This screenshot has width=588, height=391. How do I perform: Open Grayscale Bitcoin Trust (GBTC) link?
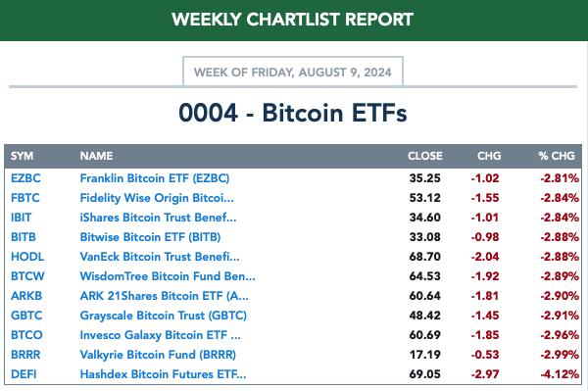click(x=163, y=316)
